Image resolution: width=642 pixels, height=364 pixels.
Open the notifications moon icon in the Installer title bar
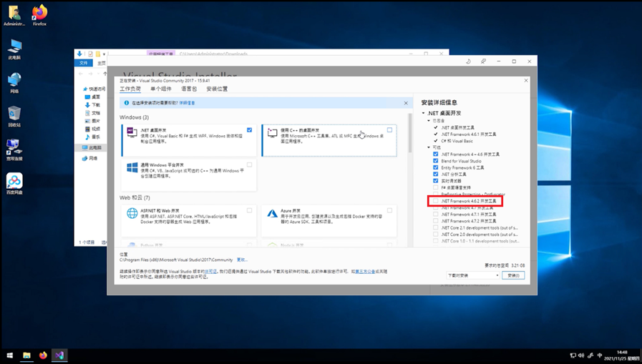(x=468, y=62)
